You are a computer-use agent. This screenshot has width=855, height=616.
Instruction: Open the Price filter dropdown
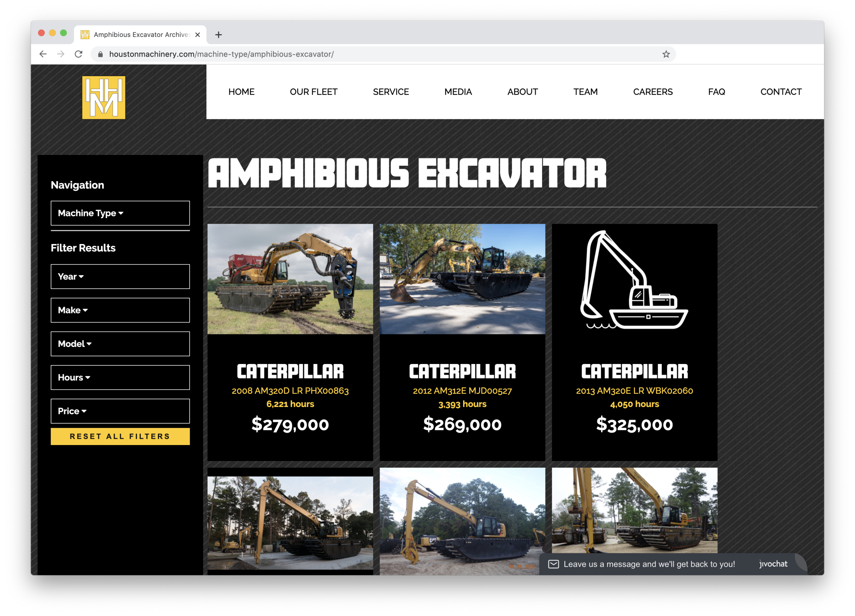pyautogui.click(x=120, y=411)
